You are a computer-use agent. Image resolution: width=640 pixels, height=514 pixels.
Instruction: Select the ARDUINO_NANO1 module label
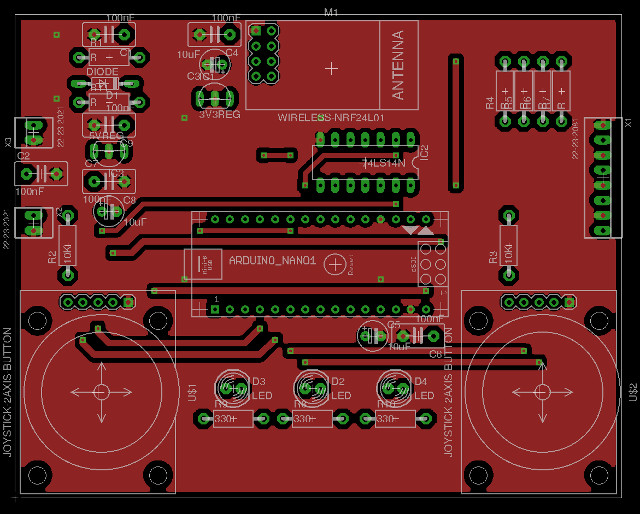point(273,260)
